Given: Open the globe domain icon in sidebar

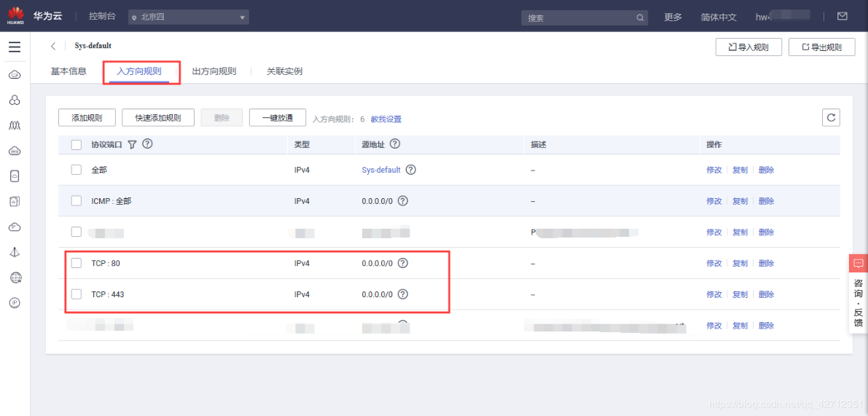Looking at the screenshot, I should (16, 278).
